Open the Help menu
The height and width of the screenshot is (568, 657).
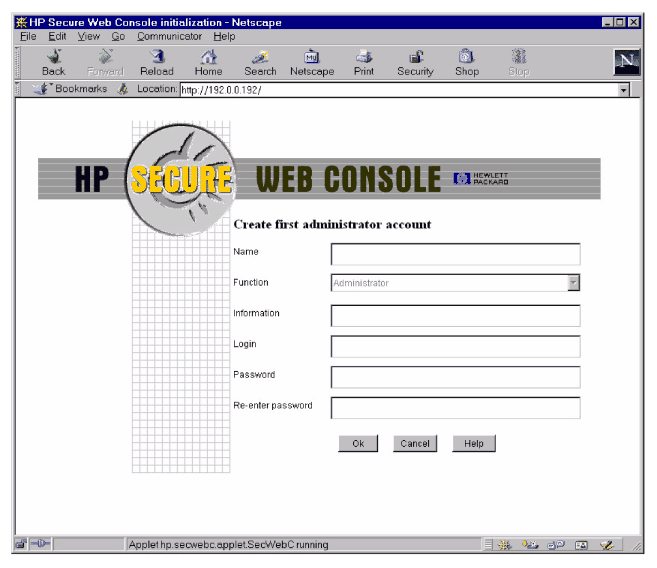(224, 36)
